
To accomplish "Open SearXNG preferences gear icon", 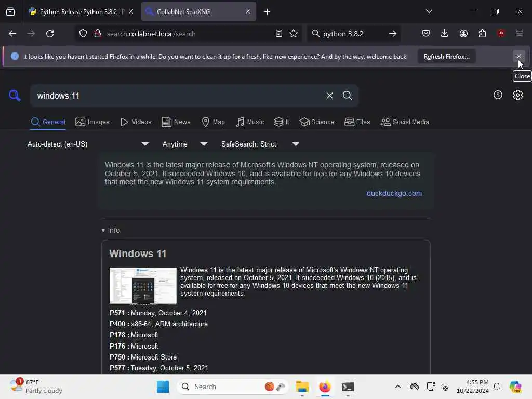I will tap(518, 95).
